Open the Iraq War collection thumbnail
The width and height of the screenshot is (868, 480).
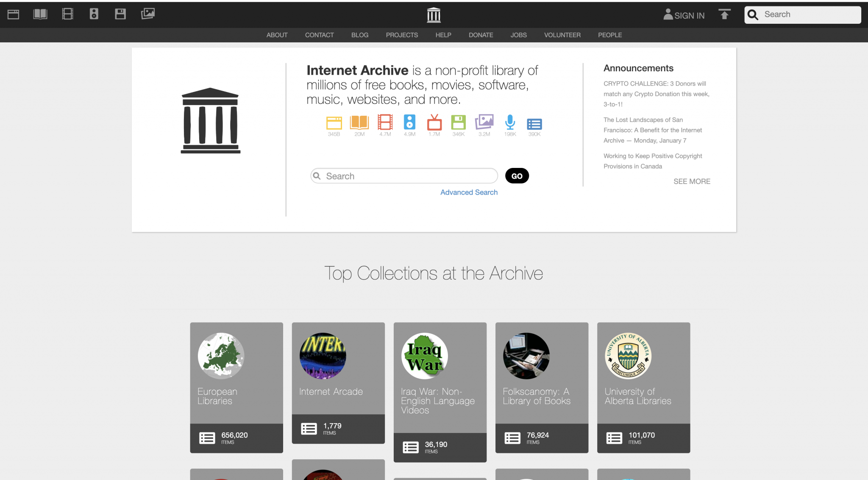(424, 356)
